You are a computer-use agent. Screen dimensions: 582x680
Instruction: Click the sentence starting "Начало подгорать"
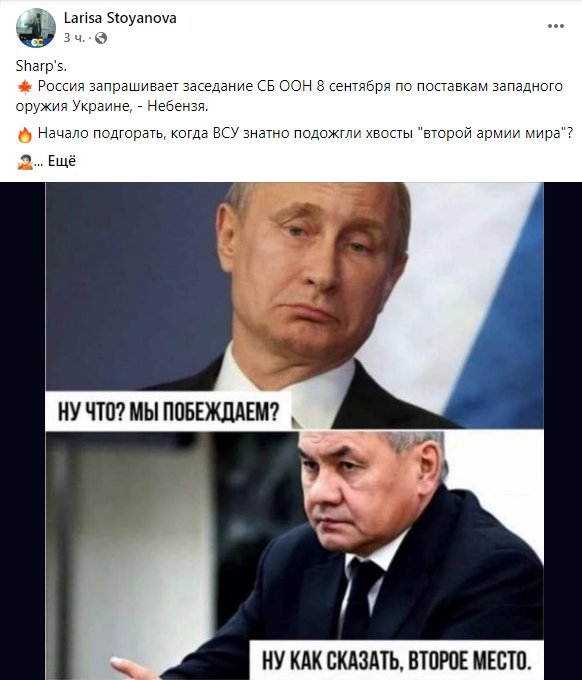305,133
